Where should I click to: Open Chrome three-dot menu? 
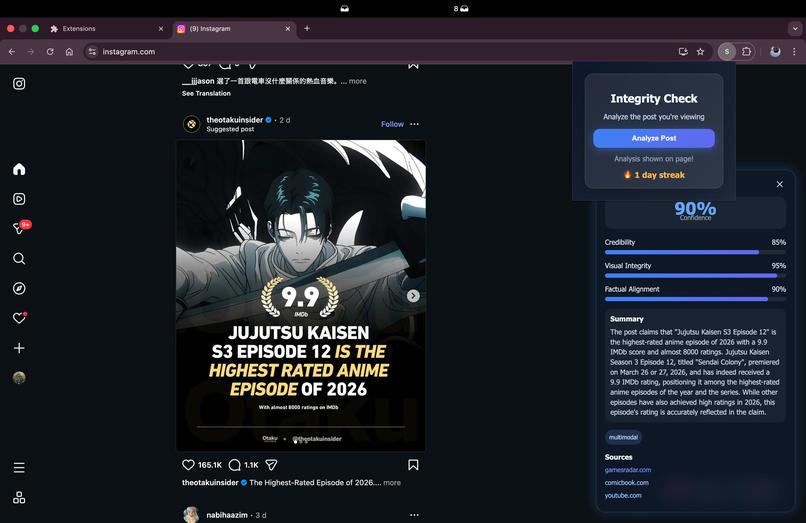pos(794,51)
